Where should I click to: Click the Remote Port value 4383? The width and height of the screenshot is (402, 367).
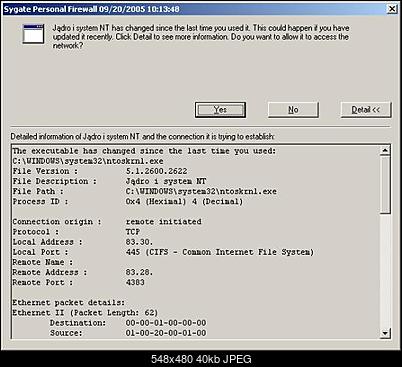point(135,282)
